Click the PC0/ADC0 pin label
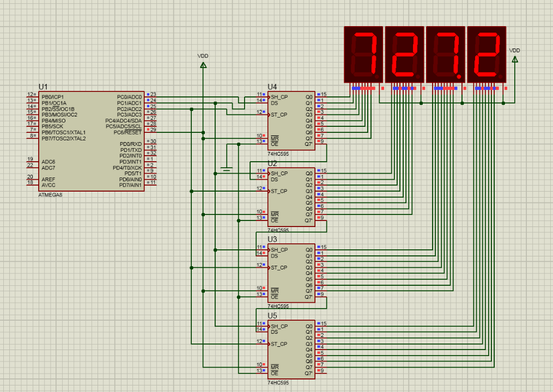Screen dimensions: 553x392 (x=129, y=97)
